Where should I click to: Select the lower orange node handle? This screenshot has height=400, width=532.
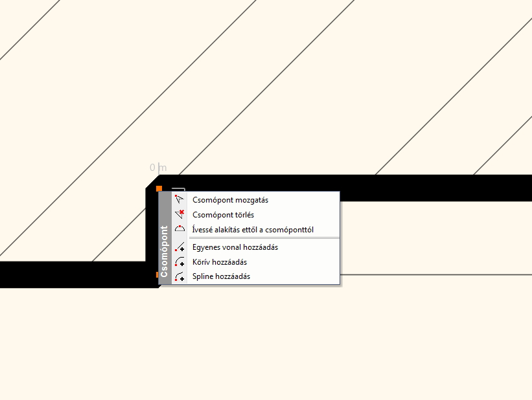[x=157, y=275]
